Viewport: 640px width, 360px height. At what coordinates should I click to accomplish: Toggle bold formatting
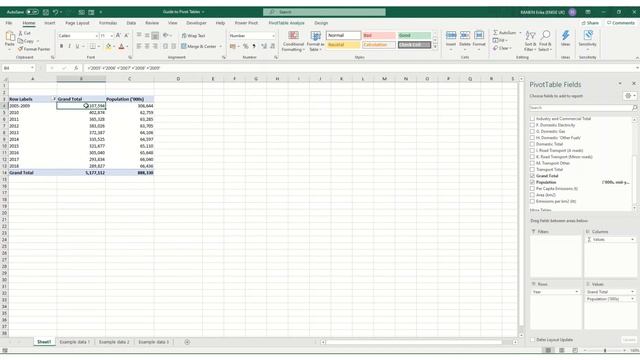click(x=61, y=47)
